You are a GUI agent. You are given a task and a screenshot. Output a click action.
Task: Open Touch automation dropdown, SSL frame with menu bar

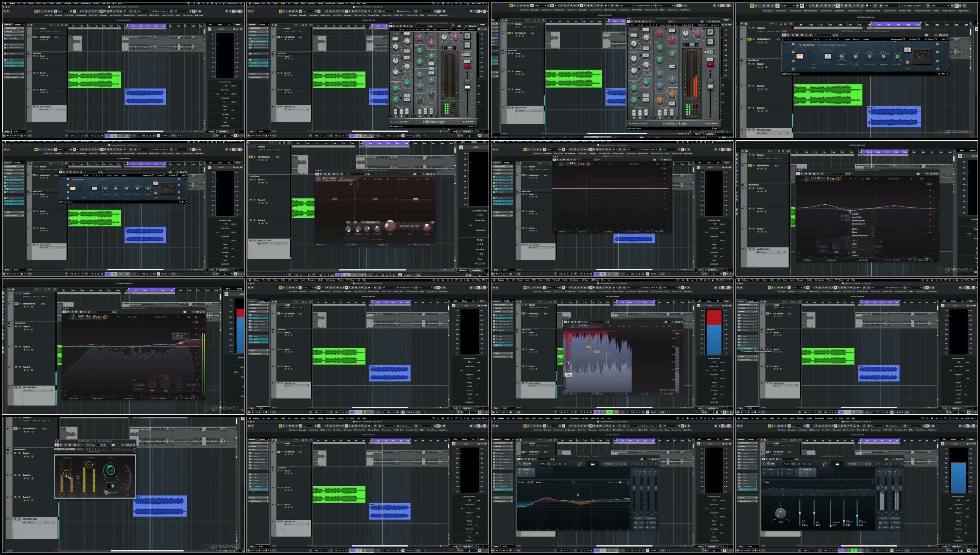pyautogui.click(x=307, y=11)
